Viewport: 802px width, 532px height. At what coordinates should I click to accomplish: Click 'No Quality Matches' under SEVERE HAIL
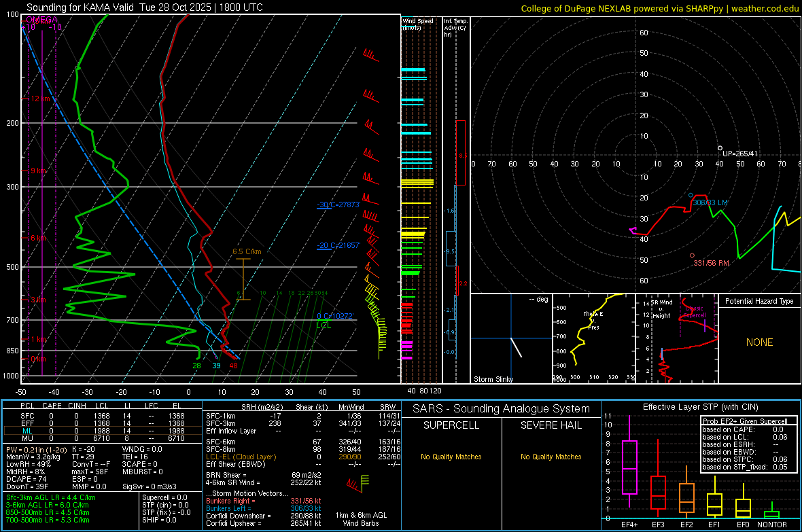(551, 457)
